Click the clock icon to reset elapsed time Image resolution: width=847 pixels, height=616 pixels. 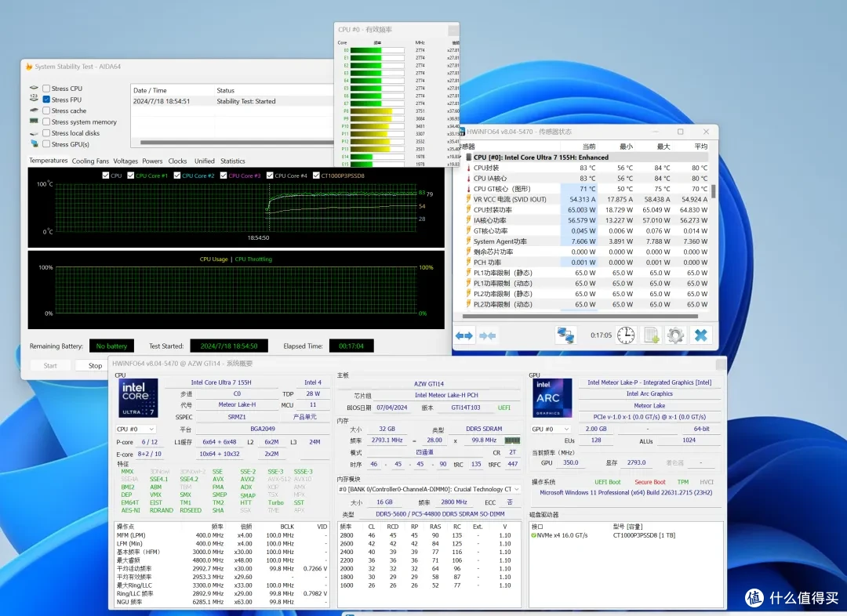[626, 335]
